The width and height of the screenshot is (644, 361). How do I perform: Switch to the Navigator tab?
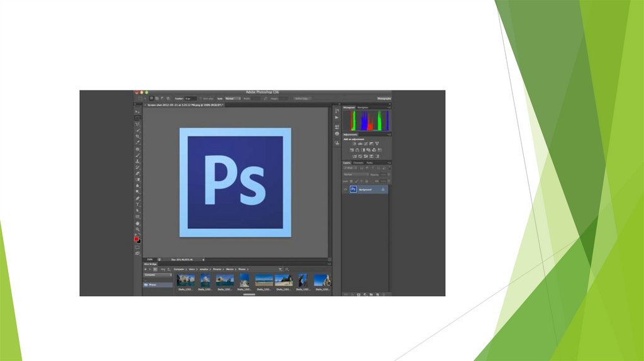(x=363, y=108)
